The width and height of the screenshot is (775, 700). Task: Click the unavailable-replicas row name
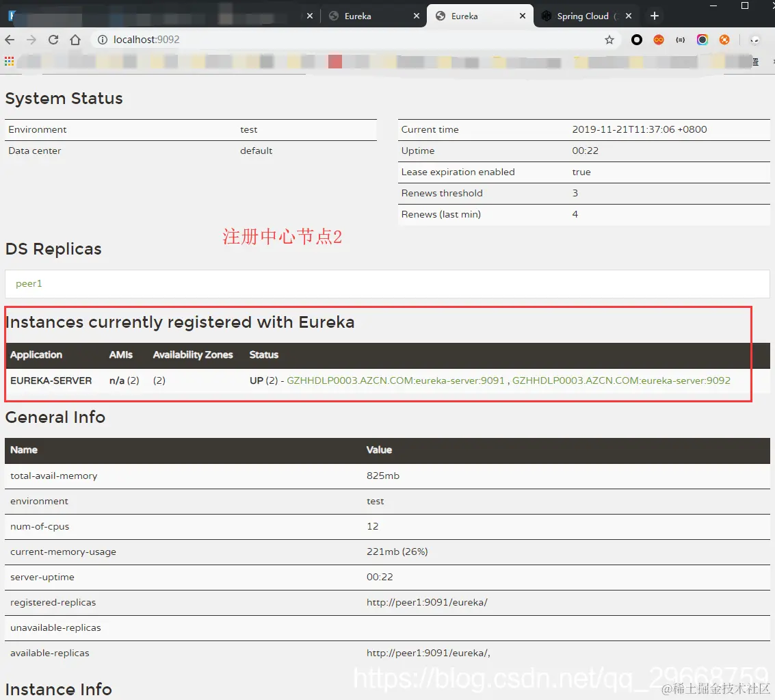point(55,628)
